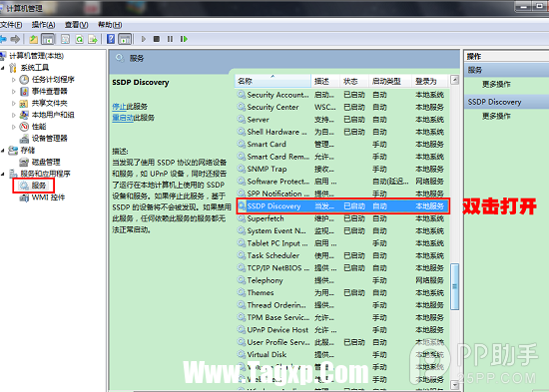549x392 pixels.
Task: Open 磁盘管理 in the tree
Action: (x=46, y=162)
